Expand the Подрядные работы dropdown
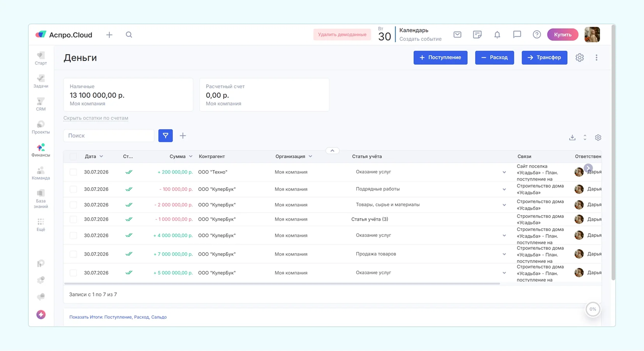 click(504, 189)
